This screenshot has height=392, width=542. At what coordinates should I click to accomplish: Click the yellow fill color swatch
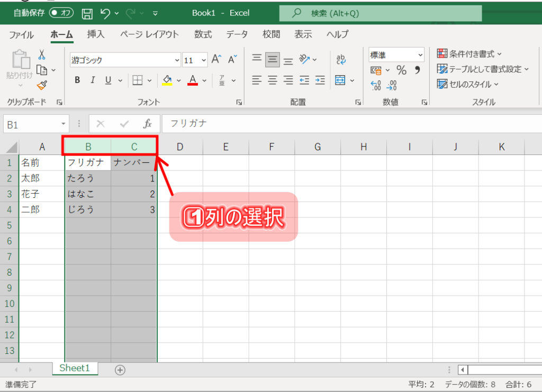[167, 80]
